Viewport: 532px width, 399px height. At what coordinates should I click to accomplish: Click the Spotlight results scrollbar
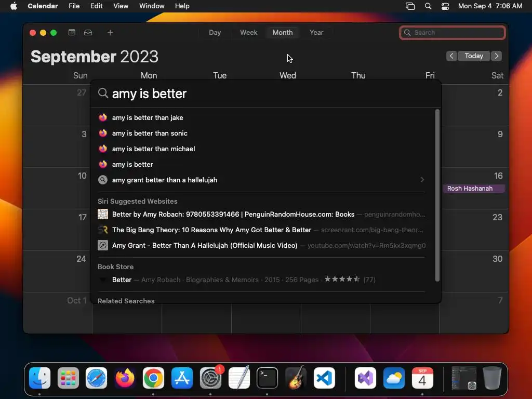437,195
